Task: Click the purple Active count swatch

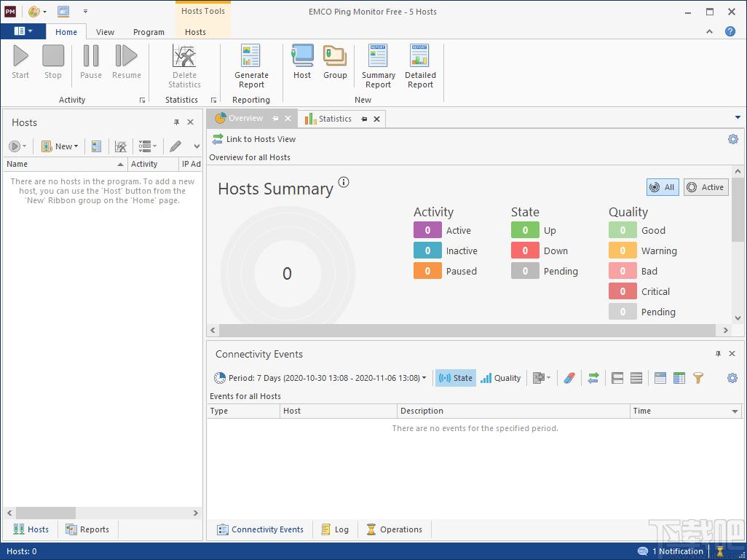Action: coord(427,230)
